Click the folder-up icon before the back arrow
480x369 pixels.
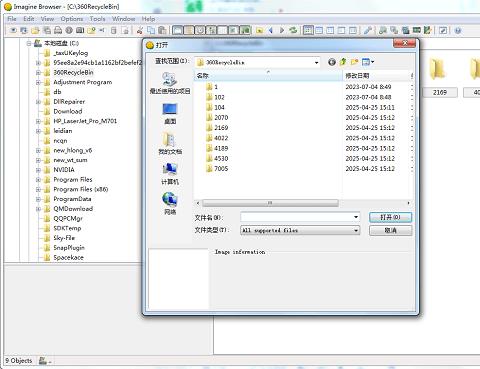click(x=259, y=31)
